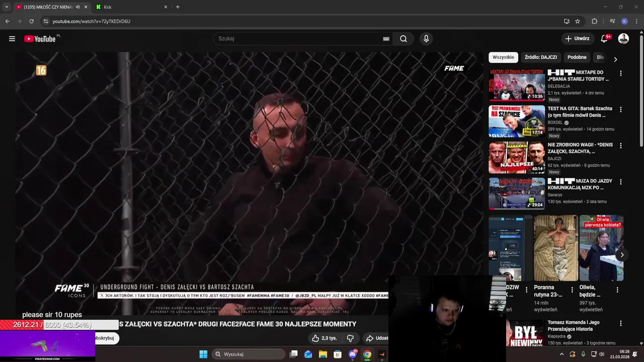Image resolution: width=644 pixels, height=362 pixels.
Task: Show hidden tray icons chevron
Action: [x=562, y=354]
